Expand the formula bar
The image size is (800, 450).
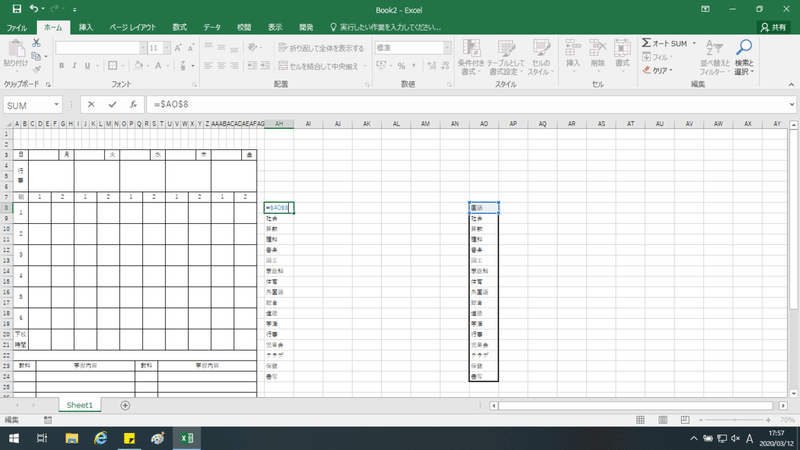(x=791, y=104)
